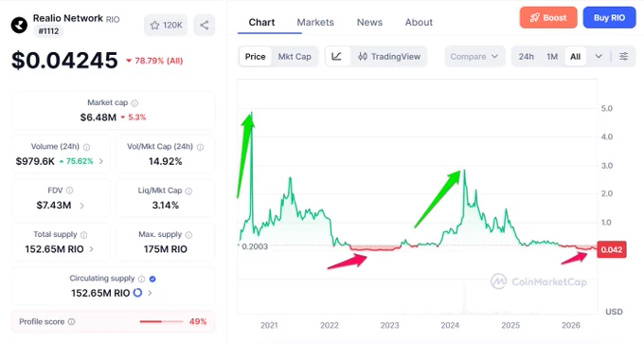Select the 1M time range
This screenshot has height=344, width=644.
point(552,57)
